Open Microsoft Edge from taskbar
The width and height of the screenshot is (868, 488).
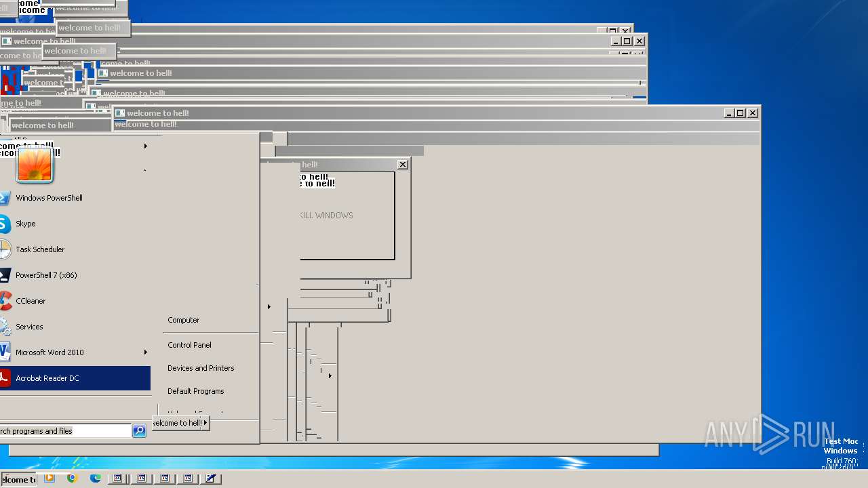click(96, 478)
